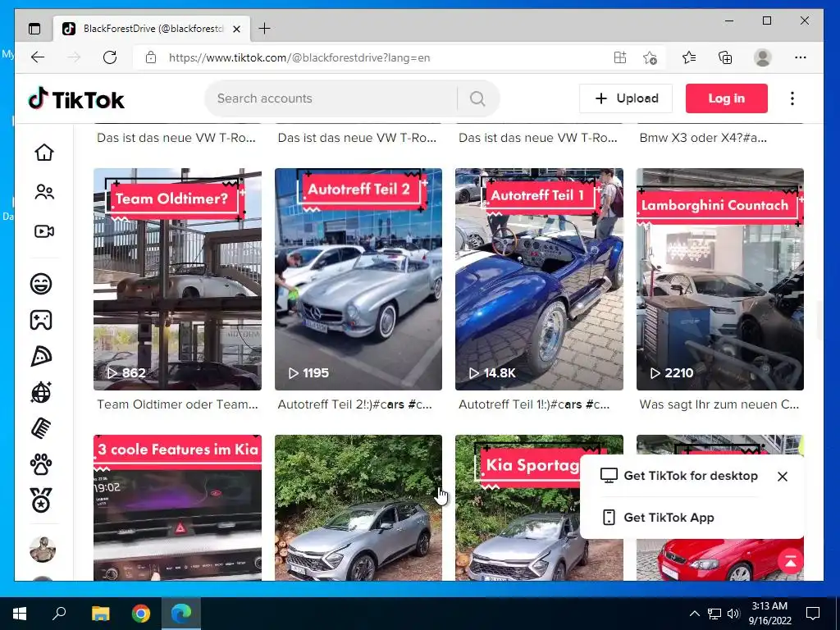This screenshot has height=630, width=840.
Task: Select the Dance disco ball icon
Action: pos(41,392)
